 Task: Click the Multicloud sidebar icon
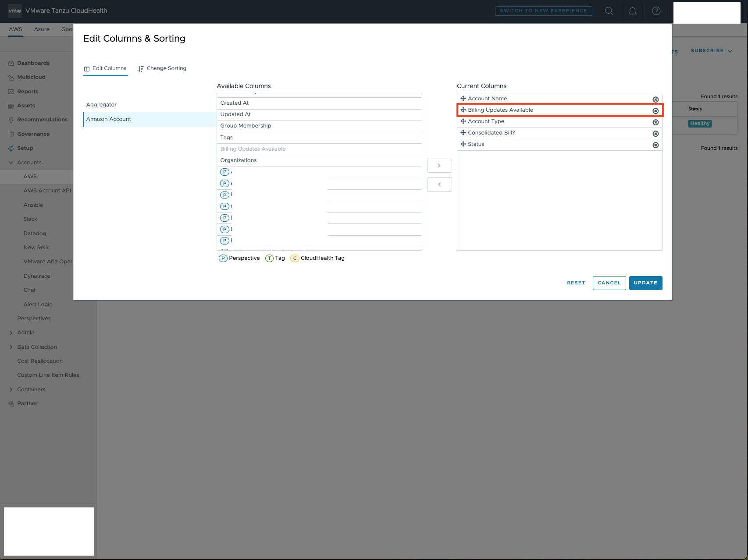[x=11, y=77]
